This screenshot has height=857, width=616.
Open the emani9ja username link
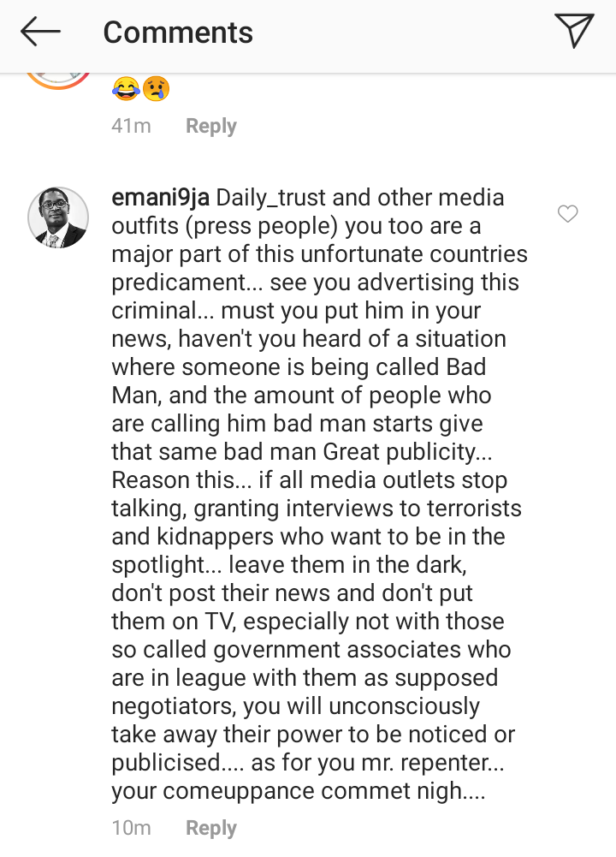(161, 198)
